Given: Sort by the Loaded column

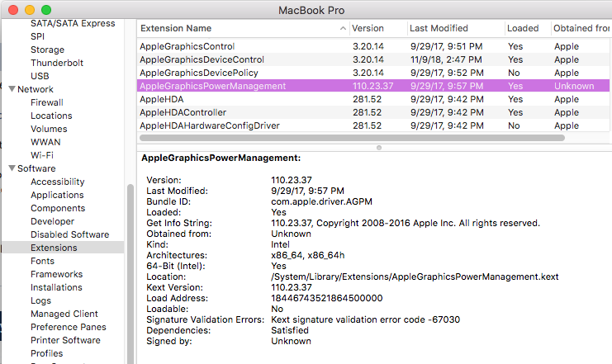Looking at the screenshot, I should click(x=522, y=28).
